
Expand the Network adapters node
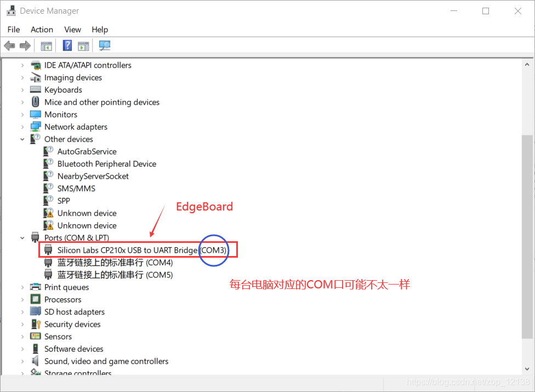(22, 127)
